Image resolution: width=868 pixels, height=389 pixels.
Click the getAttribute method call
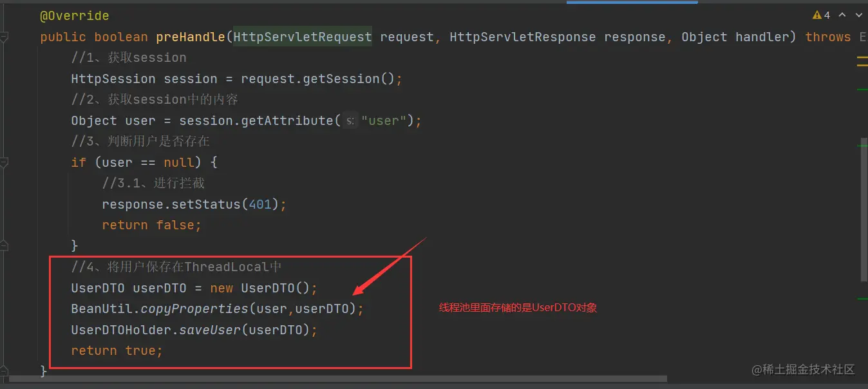pyautogui.click(x=287, y=120)
